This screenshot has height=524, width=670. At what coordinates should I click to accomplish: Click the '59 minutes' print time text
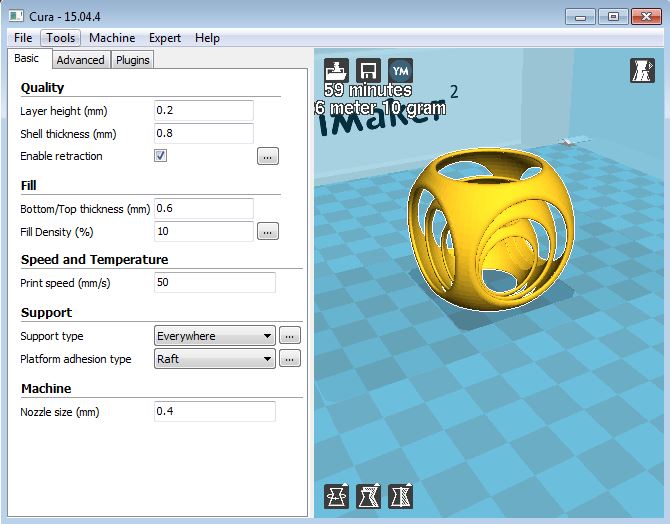pyautogui.click(x=368, y=90)
